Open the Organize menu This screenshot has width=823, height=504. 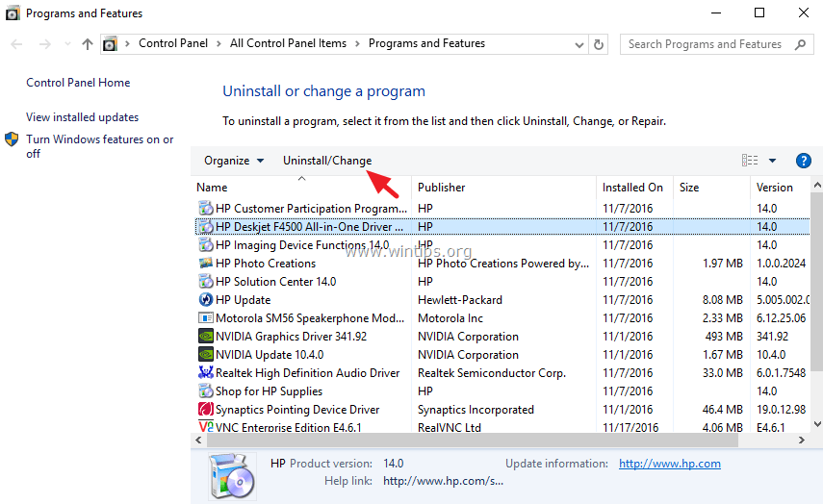(234, 161)
